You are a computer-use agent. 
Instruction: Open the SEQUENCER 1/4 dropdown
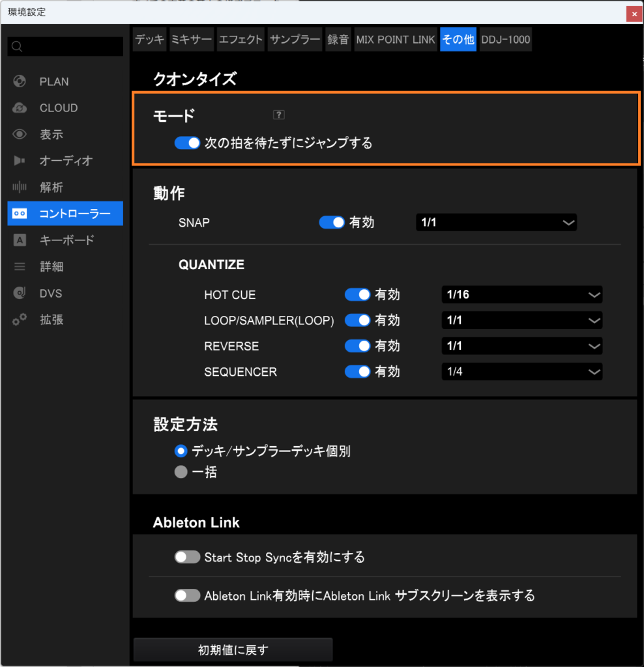(521, 372)
